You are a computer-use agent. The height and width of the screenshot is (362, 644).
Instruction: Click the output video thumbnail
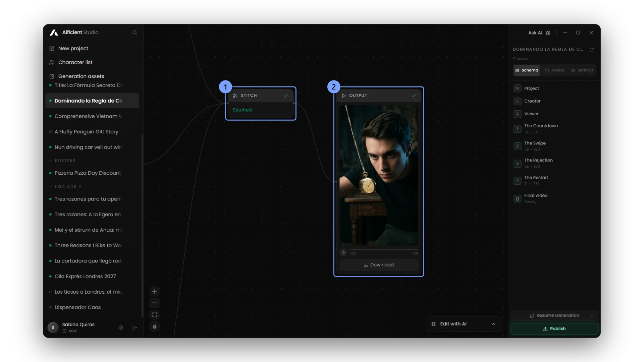pos(379,175)
